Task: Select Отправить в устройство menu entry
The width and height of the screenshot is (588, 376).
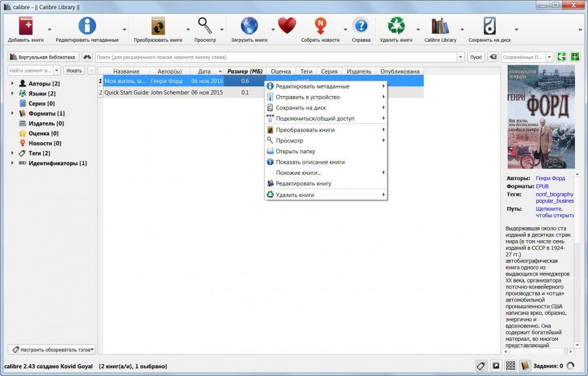Action: coord(326,97)
